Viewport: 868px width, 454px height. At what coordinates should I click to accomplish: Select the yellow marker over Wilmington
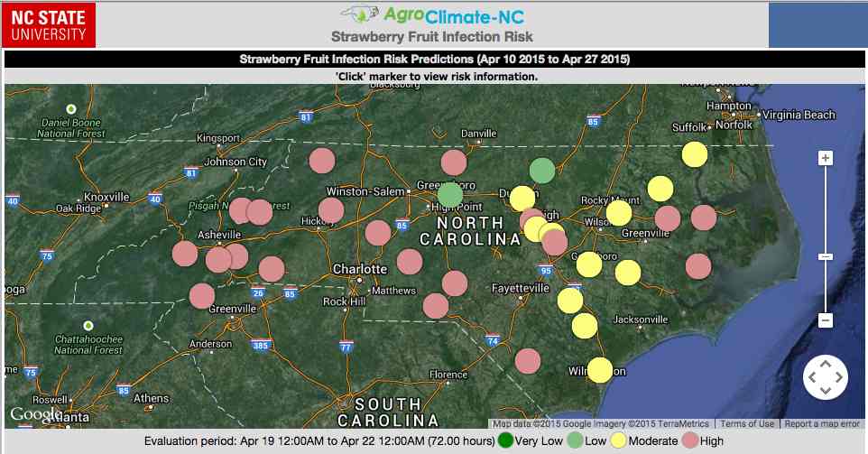(599, 370)
